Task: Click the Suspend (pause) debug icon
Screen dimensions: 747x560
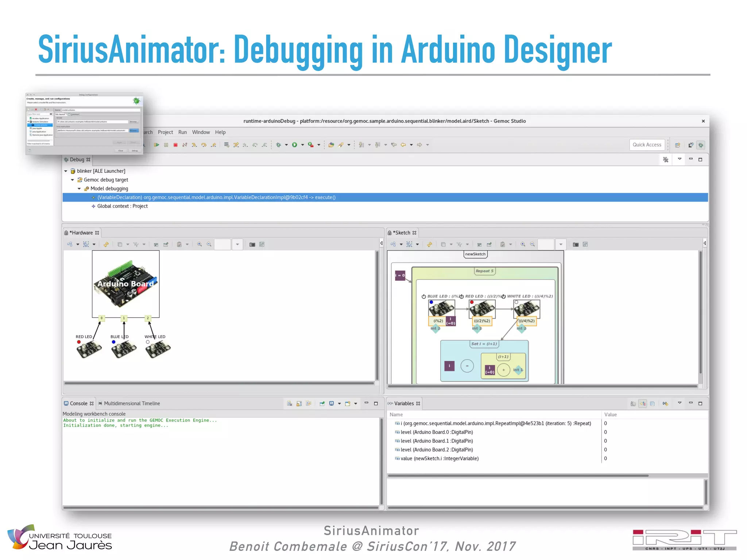Action: [166, 145]
